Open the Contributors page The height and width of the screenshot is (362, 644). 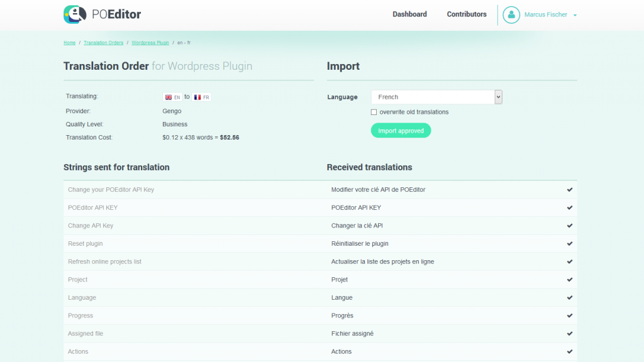click(x=466, y=14)
